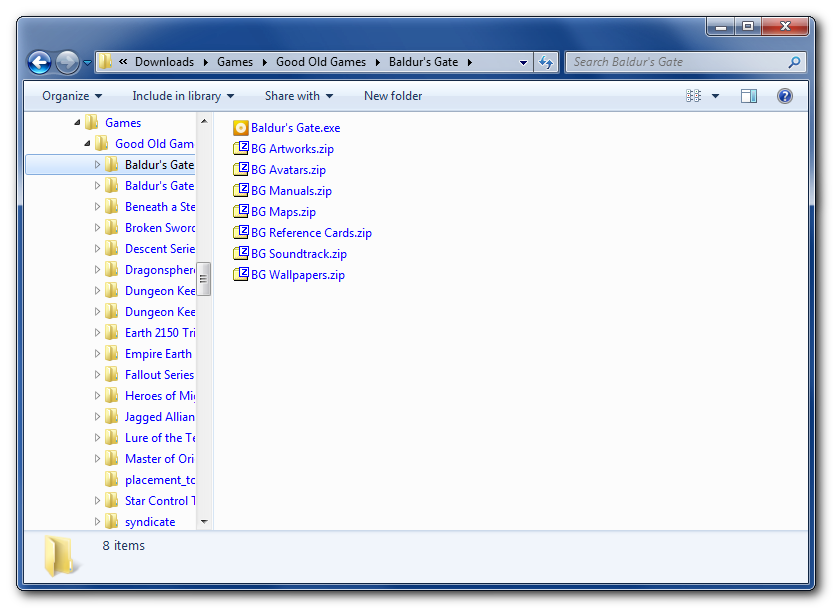Click the Refresh button beside address bar

545,62
